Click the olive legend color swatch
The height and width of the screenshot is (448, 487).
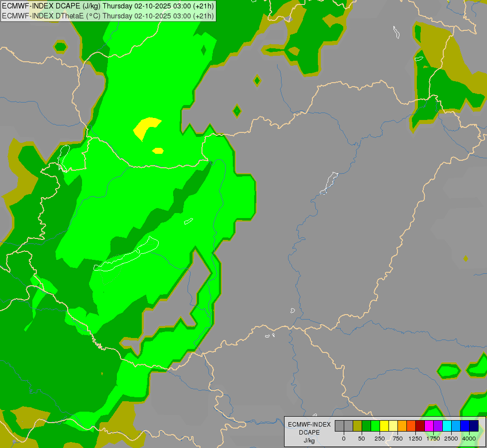tap(358, 426)
